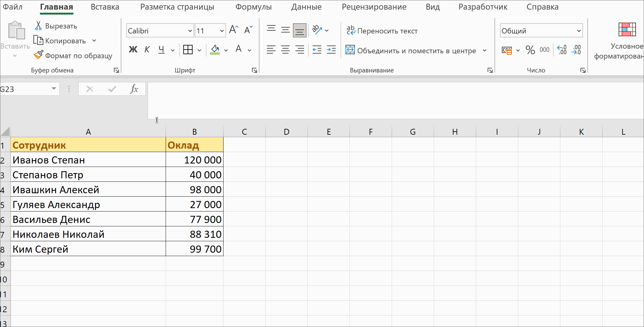Increase font size with the large A icon
The height and width of the screenshot is (327, 644).
[234, 30]
